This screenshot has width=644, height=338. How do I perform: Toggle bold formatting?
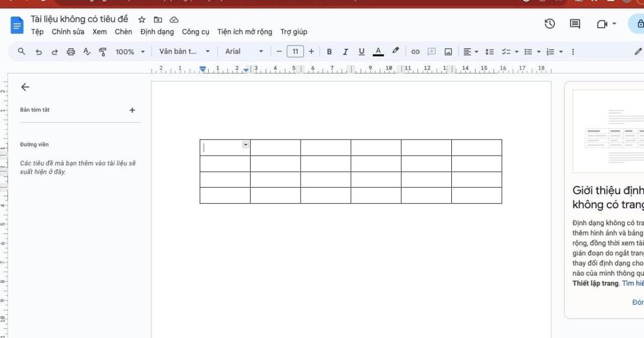[x=329, y=52]
